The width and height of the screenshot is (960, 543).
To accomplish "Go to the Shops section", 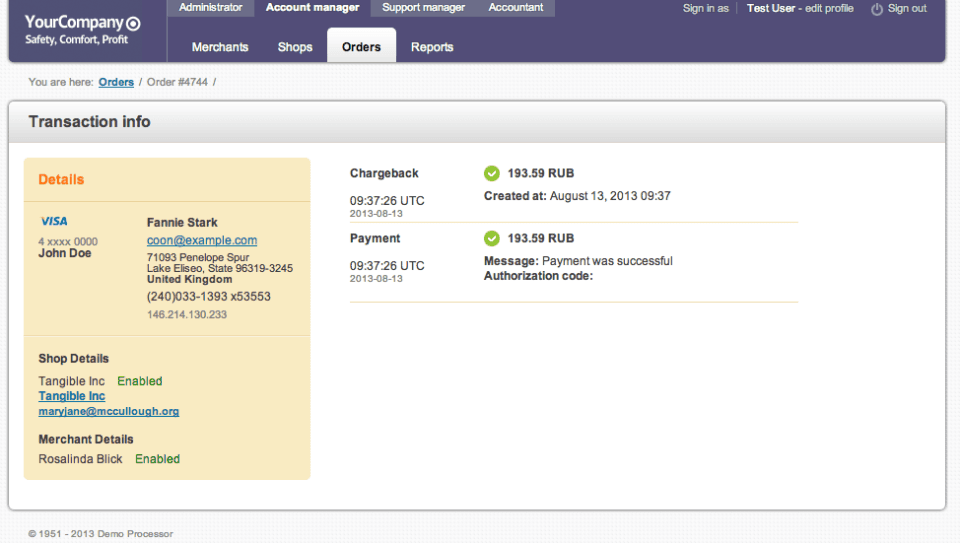I will tap(295, 47).
